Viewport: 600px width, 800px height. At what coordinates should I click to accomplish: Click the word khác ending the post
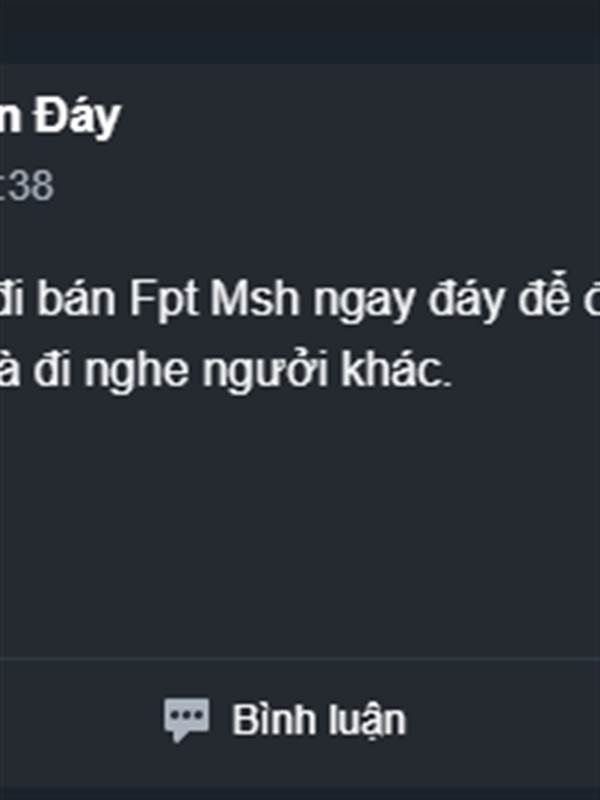pos(396,368)
